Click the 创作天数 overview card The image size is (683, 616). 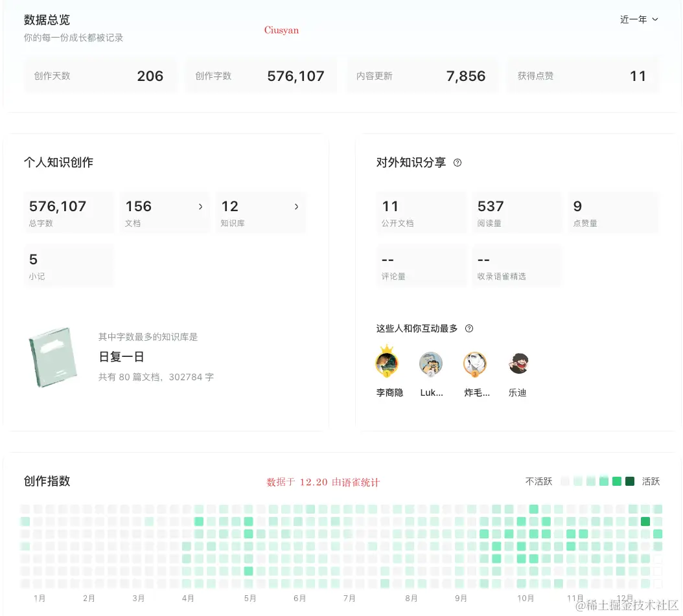(x=100, y=75)
